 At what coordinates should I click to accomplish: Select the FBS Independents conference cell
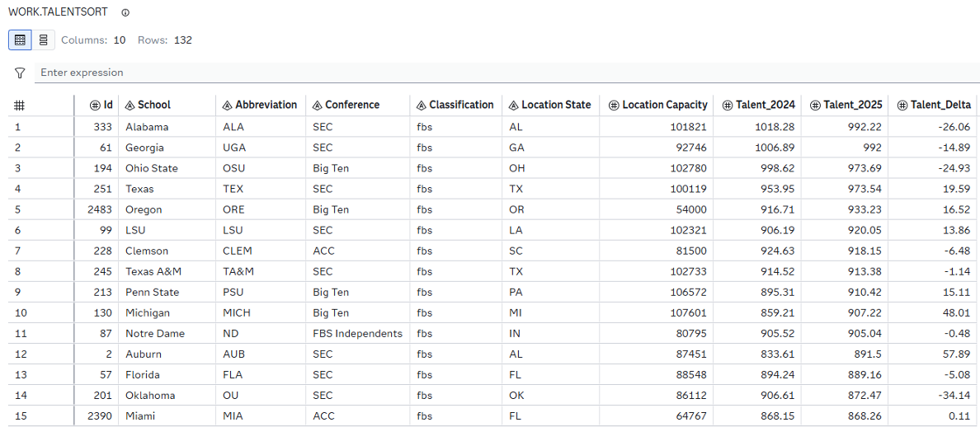pyautogui.click(x=357, y=334)
